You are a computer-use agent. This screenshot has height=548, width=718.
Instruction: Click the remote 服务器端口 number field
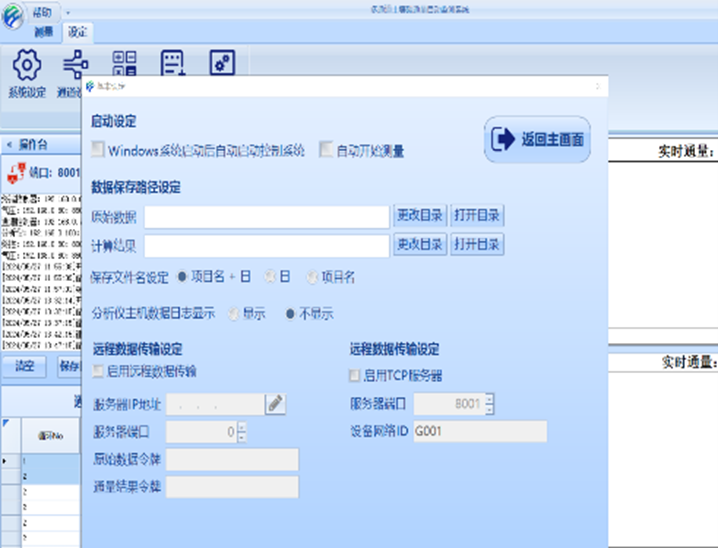click(x=202, y=432)
